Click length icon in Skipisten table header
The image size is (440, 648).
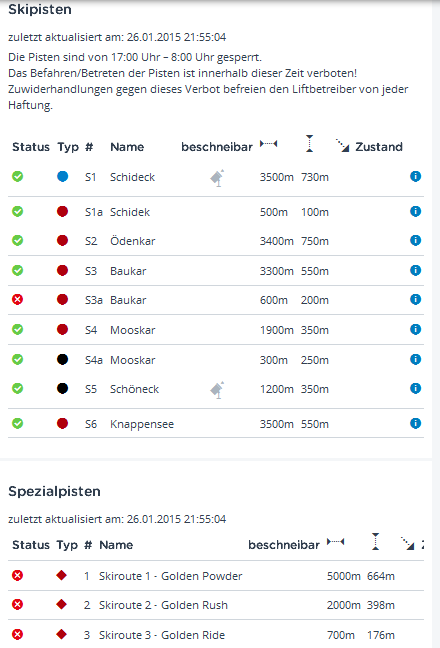[269, 144]
